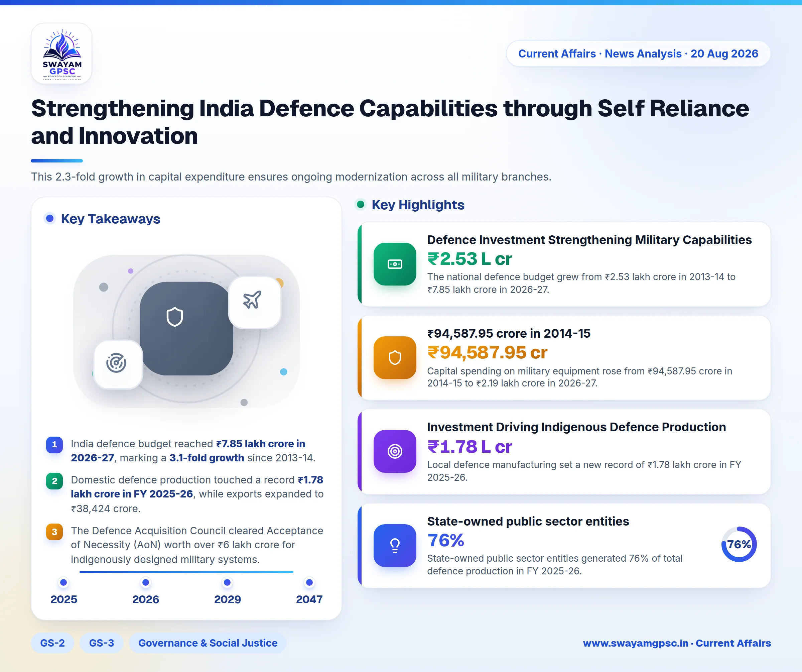Click the purple target icon

[395, 451]
